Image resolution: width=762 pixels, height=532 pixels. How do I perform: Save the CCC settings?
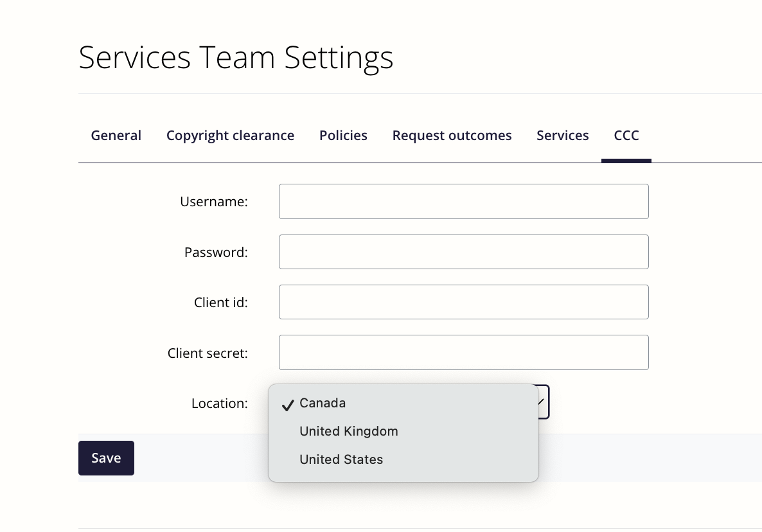click(x=106, y=458)
